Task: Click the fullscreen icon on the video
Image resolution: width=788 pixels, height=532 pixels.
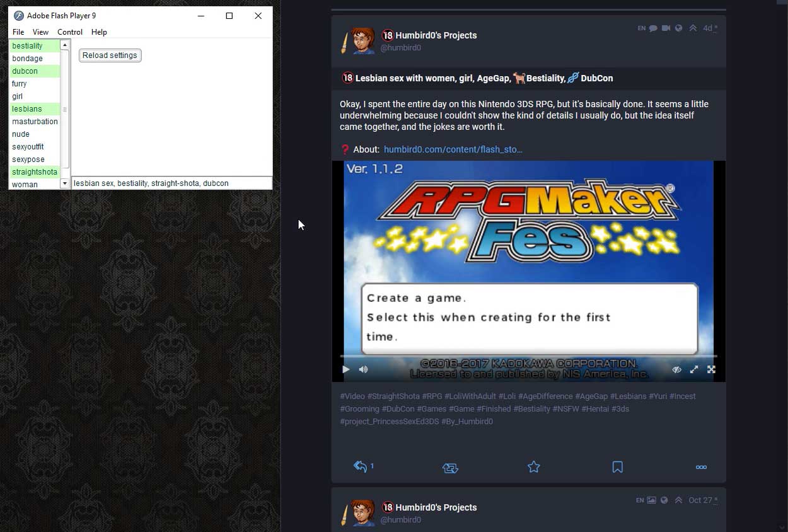Action: tap(711, 369)
